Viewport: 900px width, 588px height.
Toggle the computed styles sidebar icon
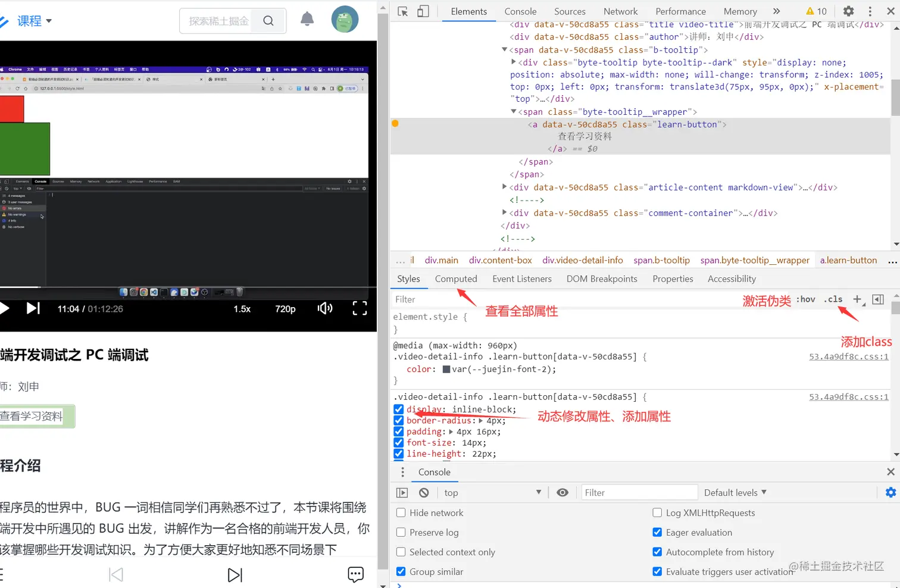[878, 299]
